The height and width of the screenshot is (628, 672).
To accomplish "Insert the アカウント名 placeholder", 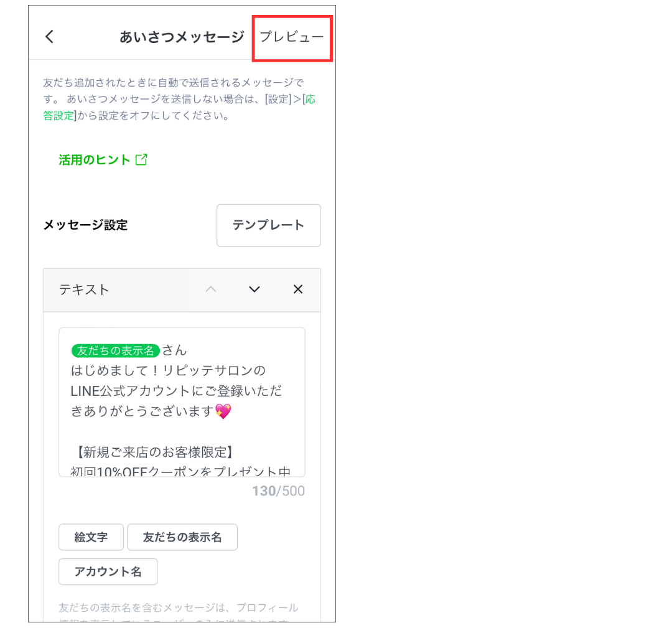I will click(x=108, y=571).
